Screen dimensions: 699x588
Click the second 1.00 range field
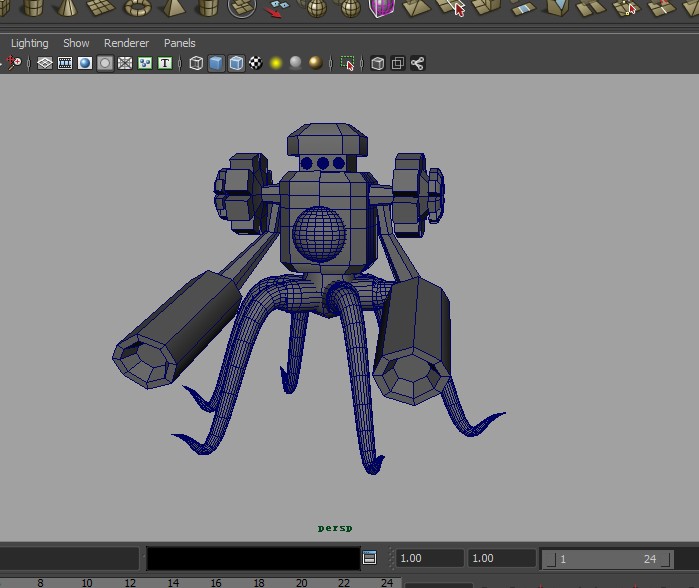(x=502, y=558)
